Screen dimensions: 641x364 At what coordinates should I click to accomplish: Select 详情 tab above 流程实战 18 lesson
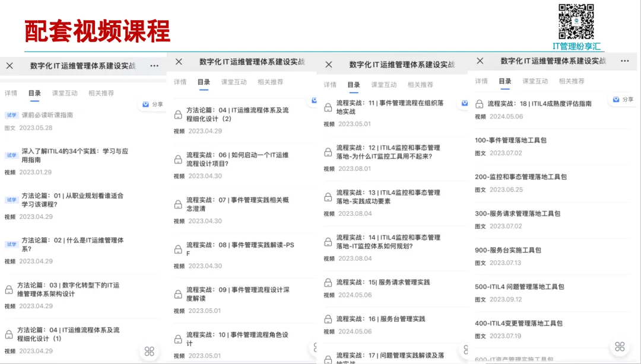point(481,81)
